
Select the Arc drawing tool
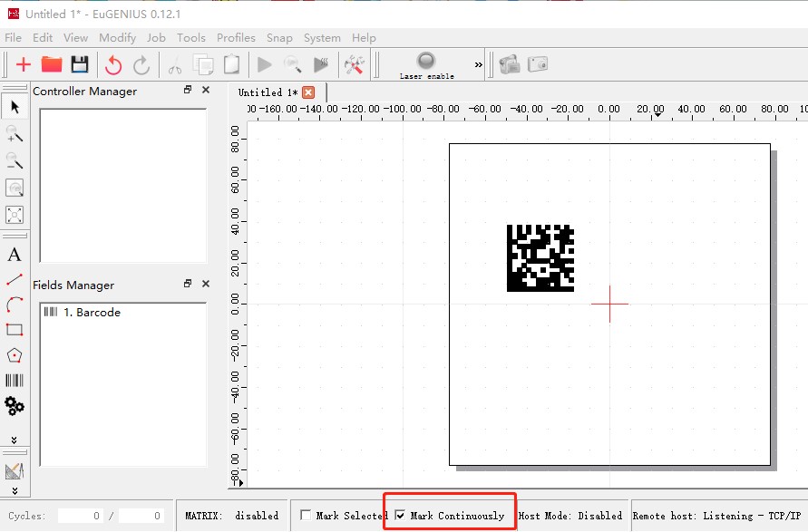click(x=15, y=305)
